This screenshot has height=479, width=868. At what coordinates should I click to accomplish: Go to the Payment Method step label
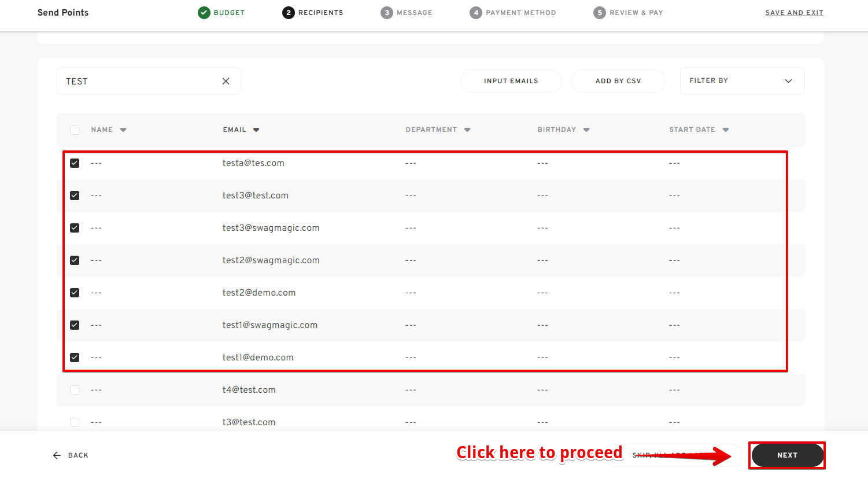click(x=521, y=13)
